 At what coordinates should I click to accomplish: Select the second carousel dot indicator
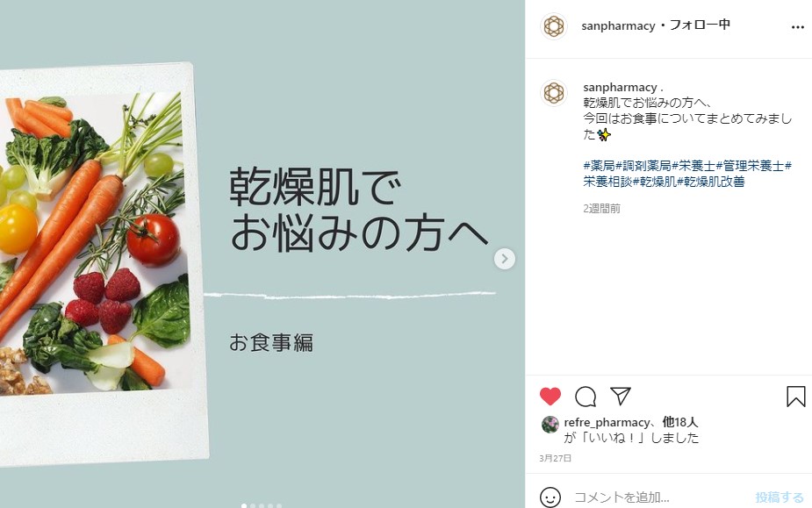253,506
